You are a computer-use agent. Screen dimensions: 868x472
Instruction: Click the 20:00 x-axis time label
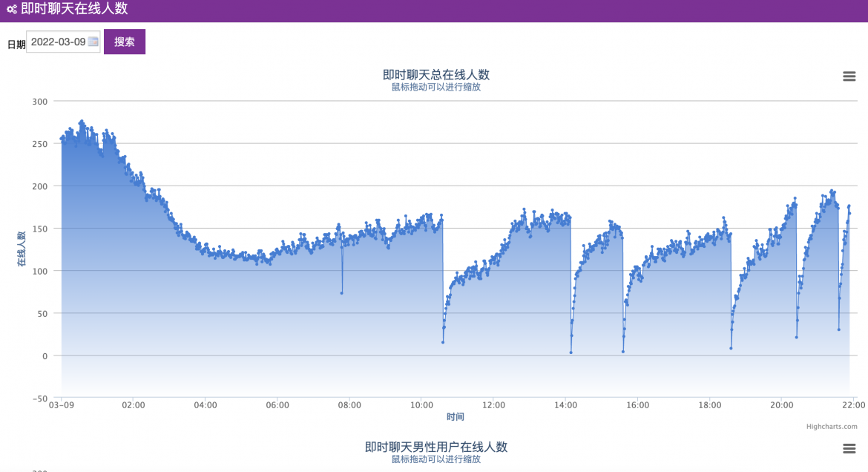781,405
